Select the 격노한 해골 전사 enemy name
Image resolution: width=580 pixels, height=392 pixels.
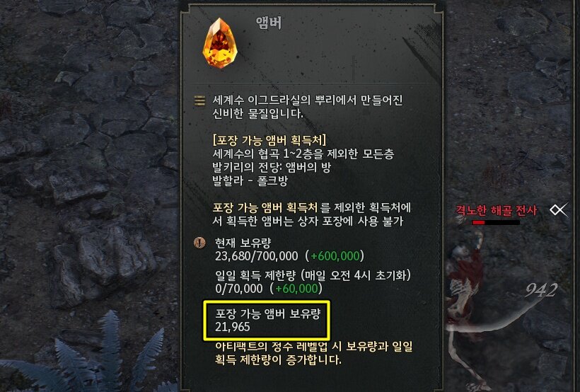pos(496,210)
